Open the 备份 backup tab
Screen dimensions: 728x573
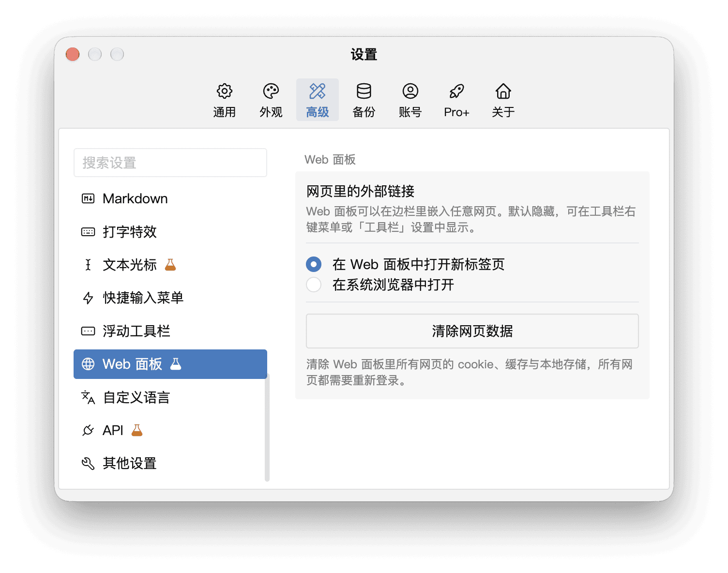point(364,100)
